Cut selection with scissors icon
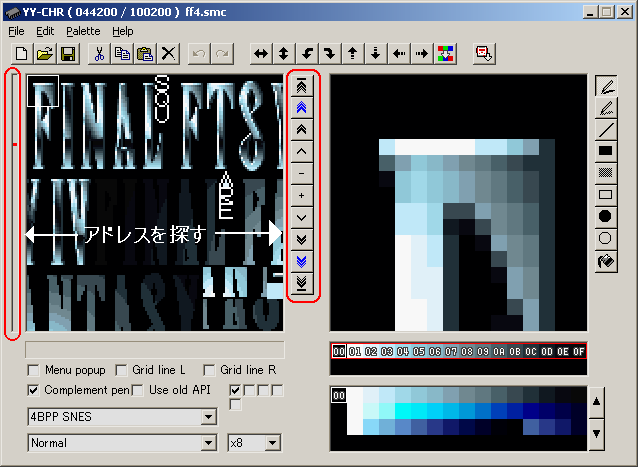638x467 pixels. pyautogui.click(x=99, y=54)
